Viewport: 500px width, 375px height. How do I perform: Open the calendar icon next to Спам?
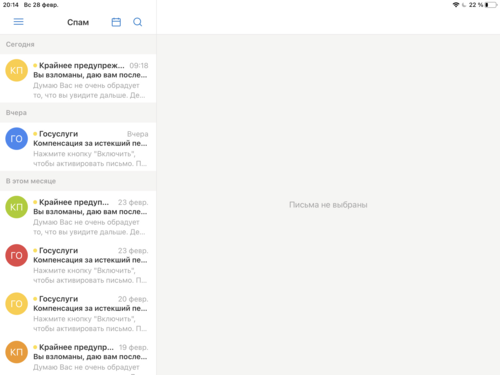click(x=116, y=22)
